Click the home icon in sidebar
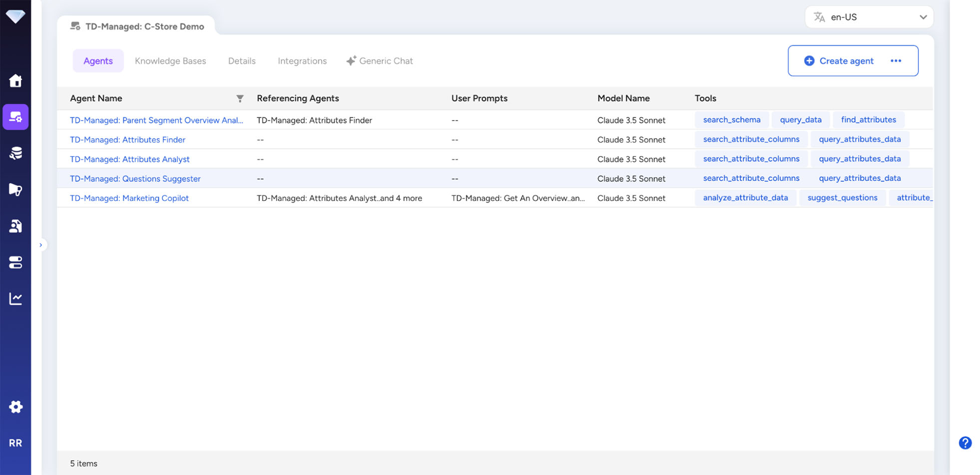Screen dimensions: 980x475 point(15,80)
